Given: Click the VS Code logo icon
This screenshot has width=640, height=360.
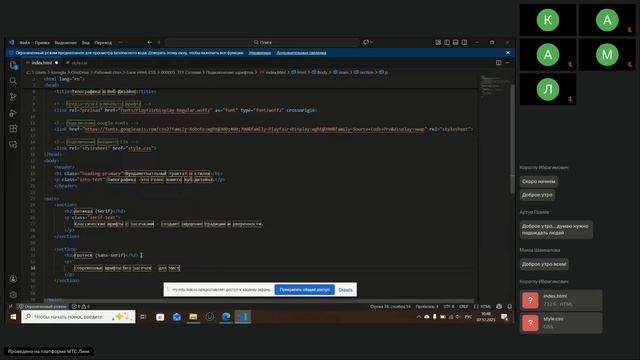Looking at the screenshot, I should point(11,42).
